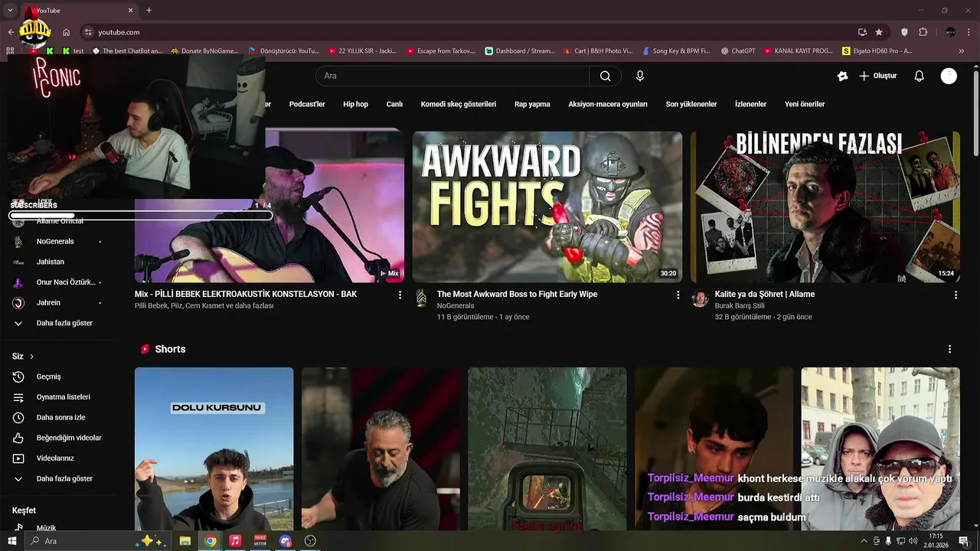Open the account avatar menu
This screenshot has width=980, height=551.
pos(949,76)
